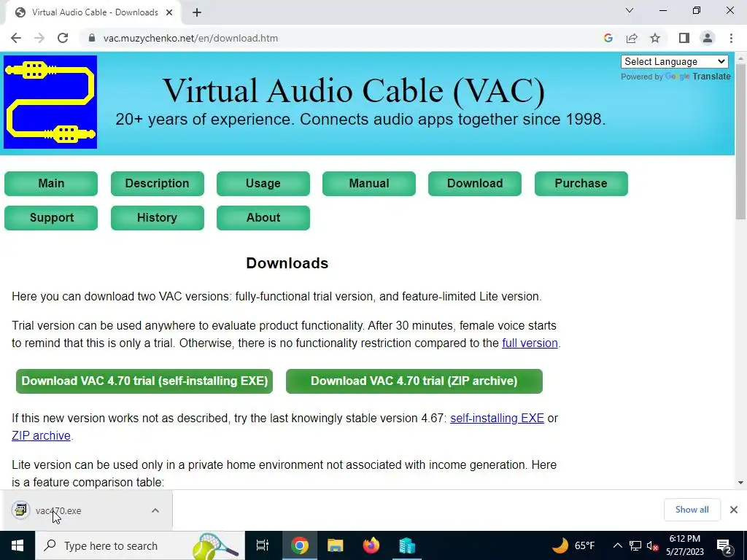Click version 4.67 ZIP archive link

tap(41, 436)
